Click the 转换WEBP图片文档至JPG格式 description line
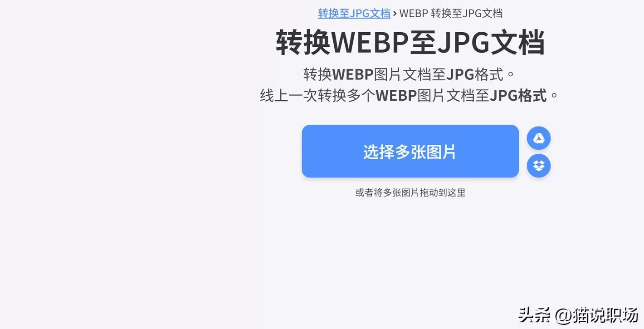Viewport: 644px width, 329px height. pos(410,74)
